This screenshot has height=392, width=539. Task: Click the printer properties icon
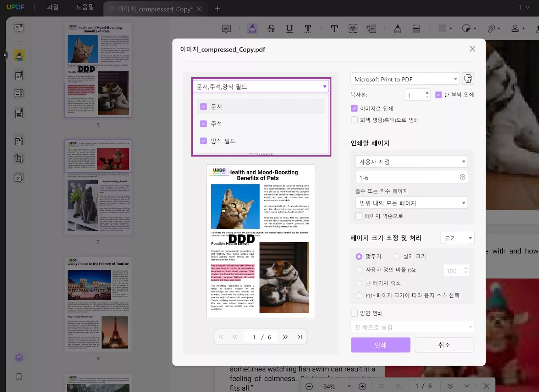click(x=468, y=79)
